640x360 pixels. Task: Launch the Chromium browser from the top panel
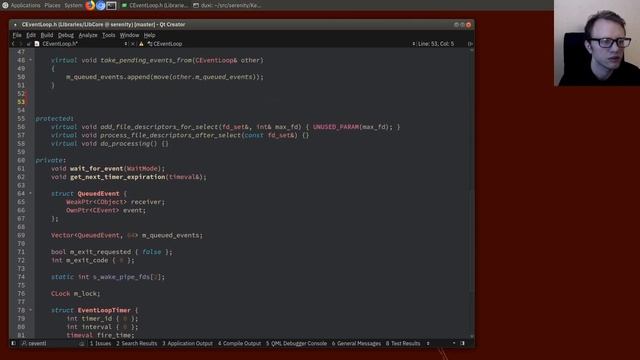click(x=100, y=5)
